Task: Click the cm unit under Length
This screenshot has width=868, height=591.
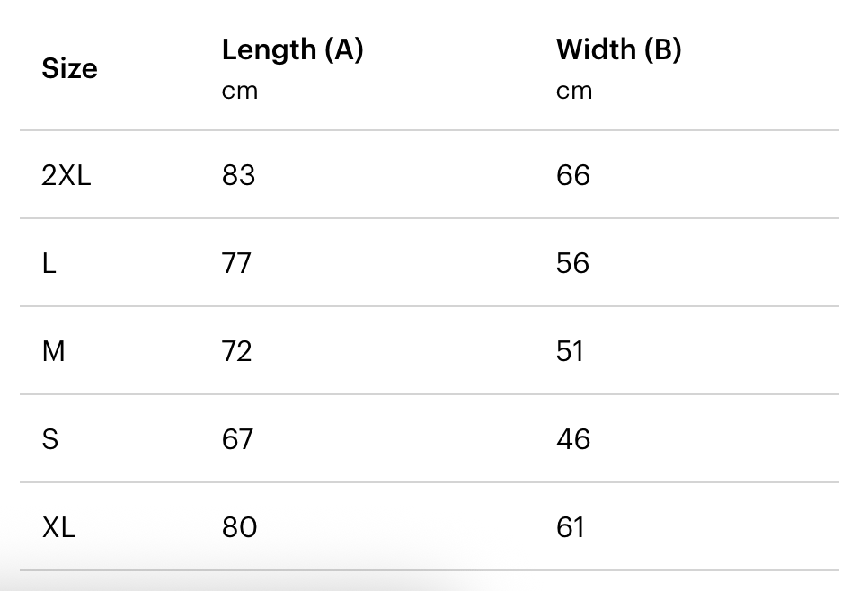Action: coord(240,91)
